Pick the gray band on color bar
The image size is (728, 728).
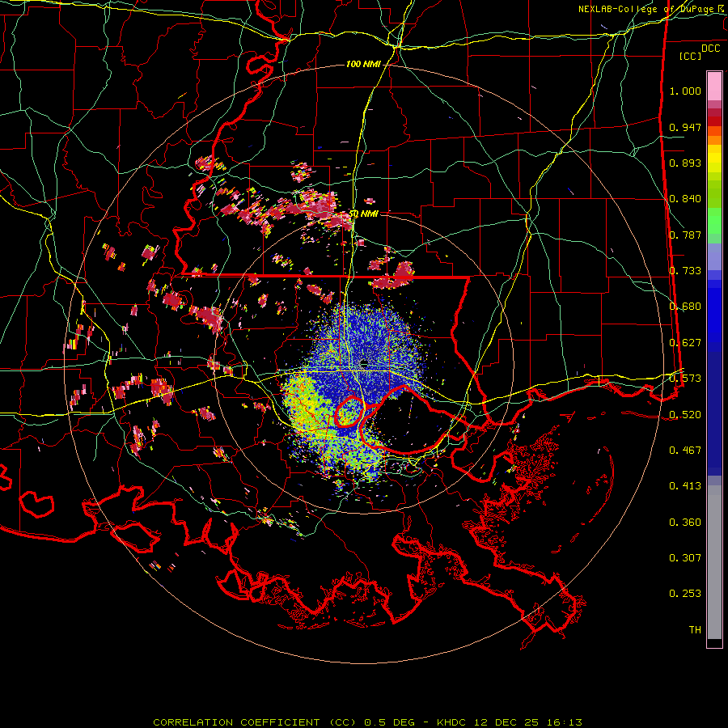[x=714, y=562]
